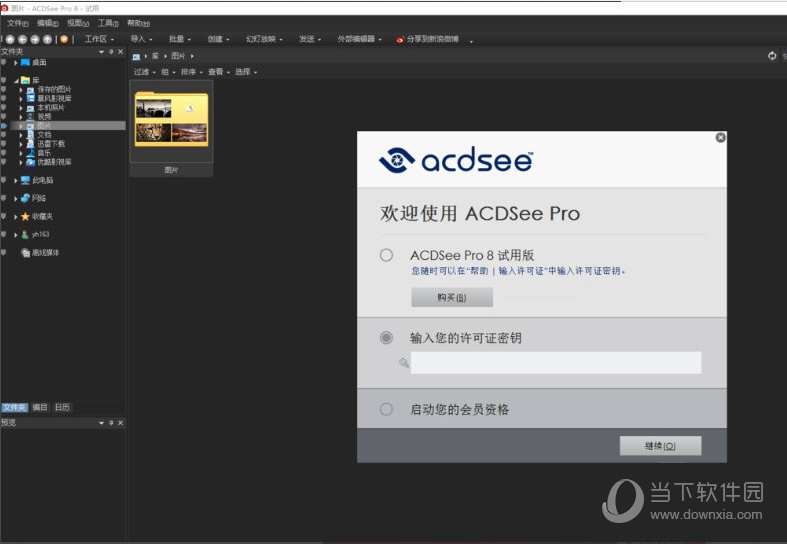Viewport: 787px width, 544px height.
Task: Select the 输入您的许可证密钥 radio option
Action: 386,338
